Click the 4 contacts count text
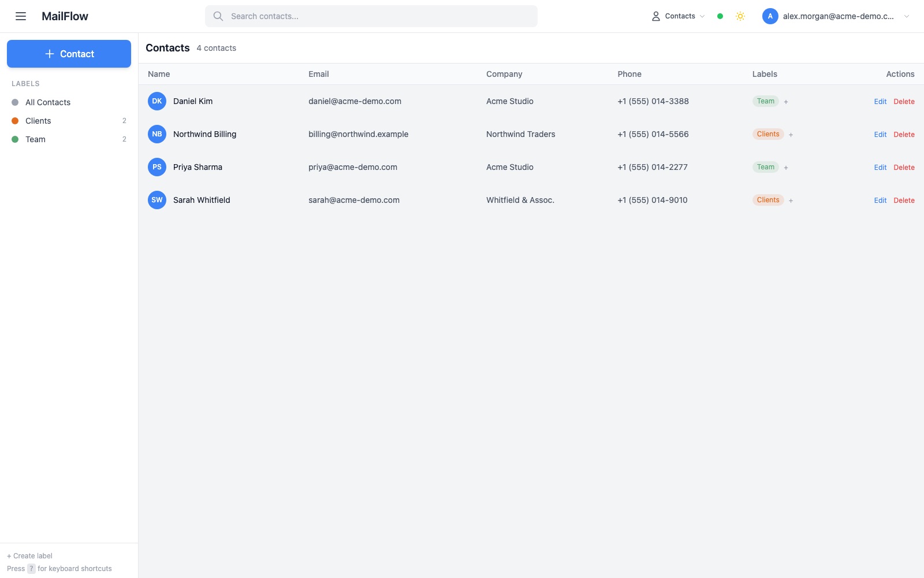Image resolution: width=924 pixels, height=578 pixels. (216, 48)
